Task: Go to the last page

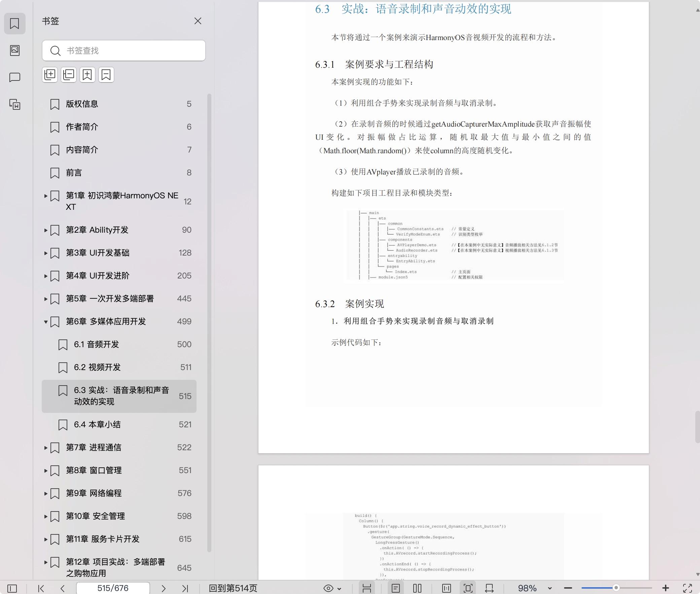Action: 185,588
